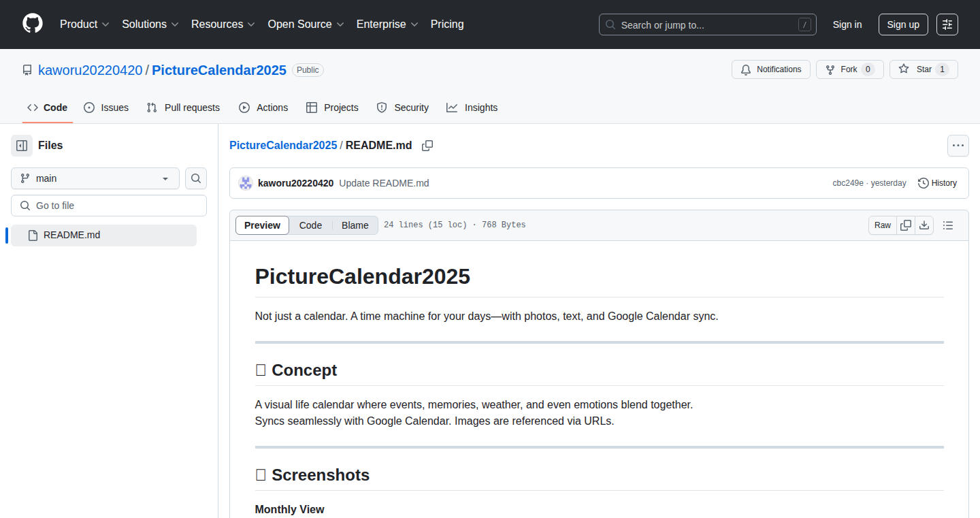
Task: Switch to the Issues tab
Action: click(x=106, y=108)
